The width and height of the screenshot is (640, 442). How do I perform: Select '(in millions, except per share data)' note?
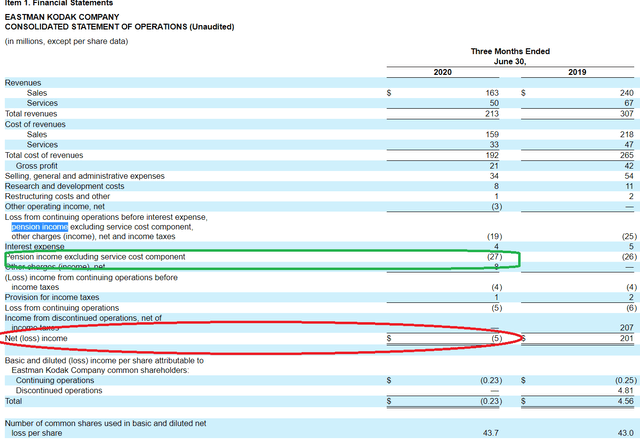pos(67,41)
